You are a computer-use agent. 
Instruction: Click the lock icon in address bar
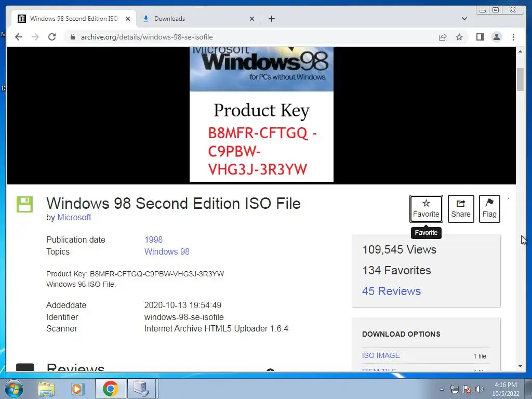[x=72, y=37]
